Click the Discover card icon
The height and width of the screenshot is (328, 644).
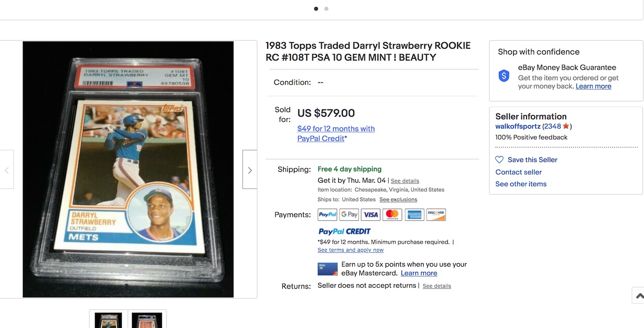436,215
